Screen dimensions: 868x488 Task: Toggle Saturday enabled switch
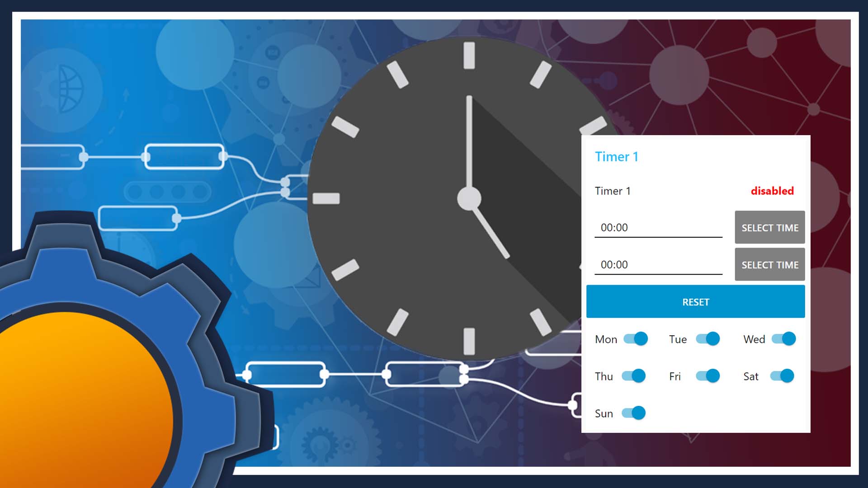[x=783, y=376]
